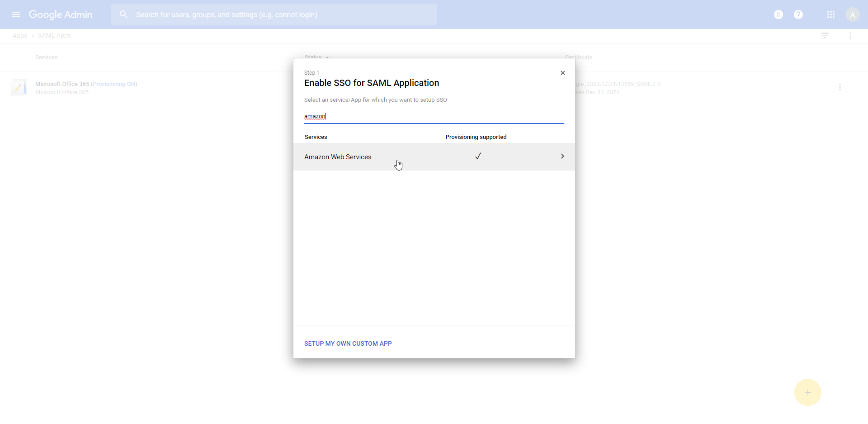
Task: Focus the Admin console search field
Action: (x=274, y=14)
